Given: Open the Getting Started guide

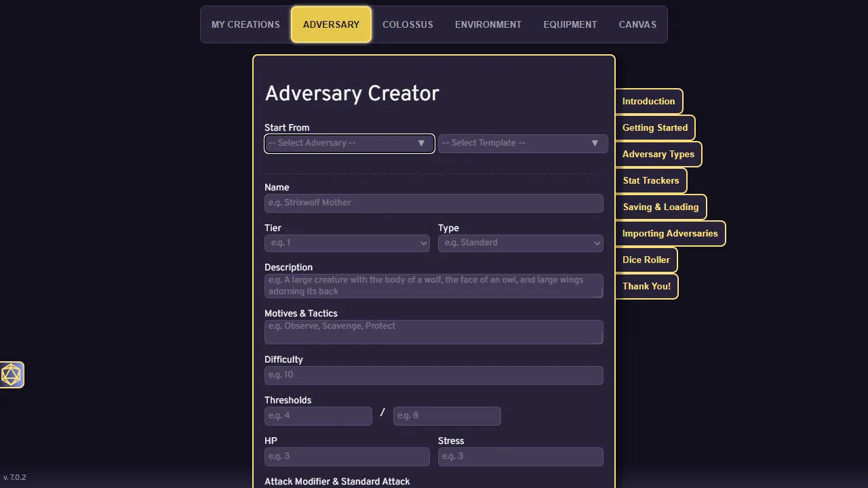Looking at the screenshot, I should point(655,127).
